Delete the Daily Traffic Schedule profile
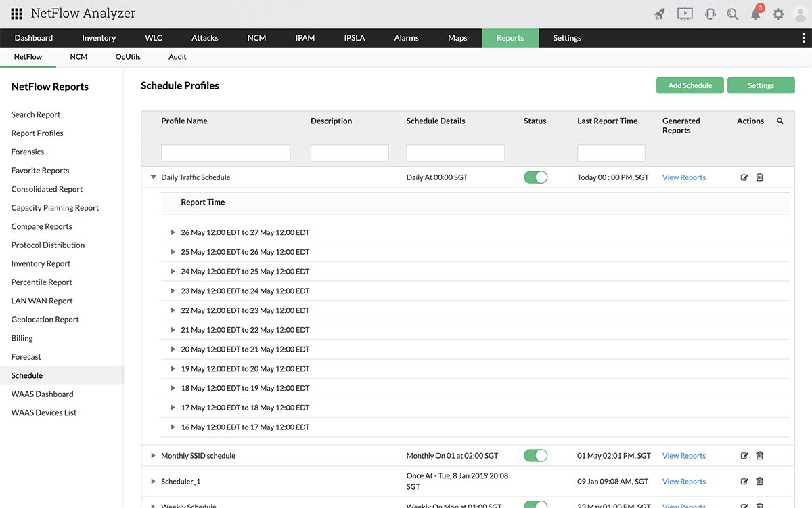Viewport: 812px width, 508px height. click(759, 177)
